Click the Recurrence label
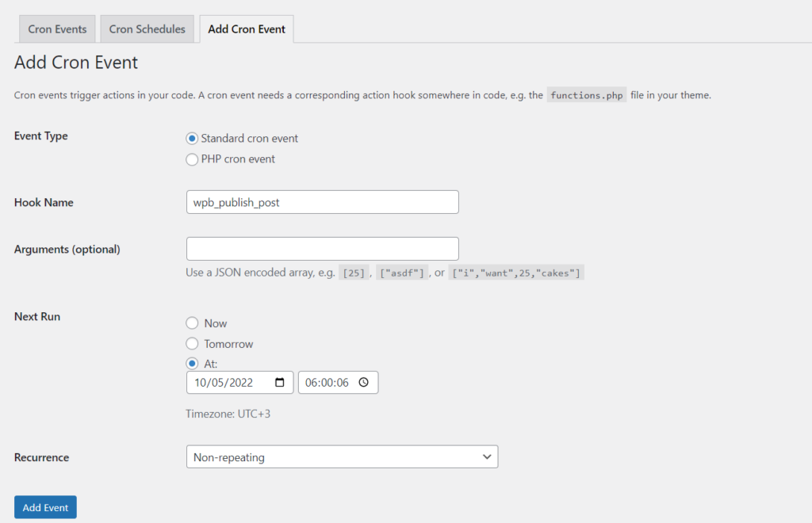The height and width of the screenshot is (523, 812). click(x=41, y=457)
